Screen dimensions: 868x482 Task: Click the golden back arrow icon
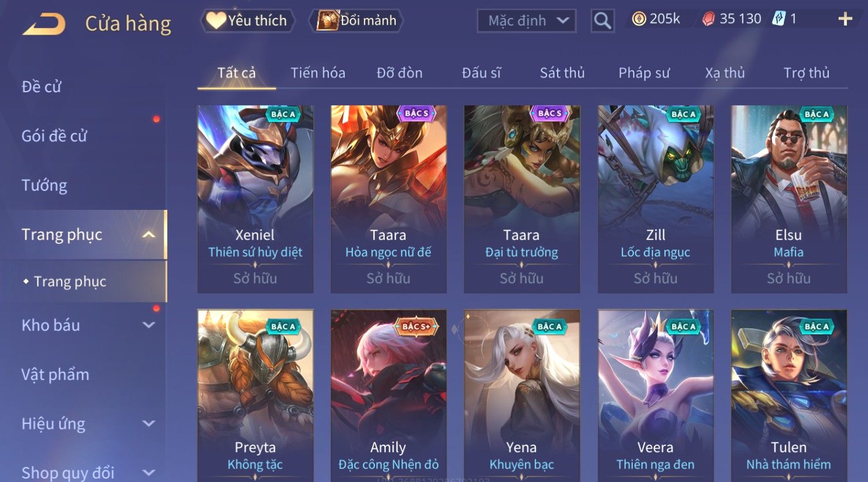(44, 24)
